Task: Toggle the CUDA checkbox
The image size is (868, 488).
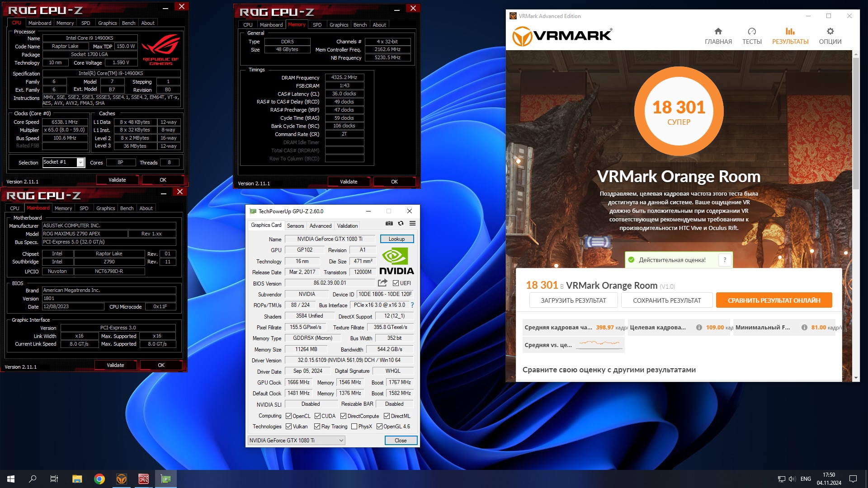Action: click(x=317, y=416)
